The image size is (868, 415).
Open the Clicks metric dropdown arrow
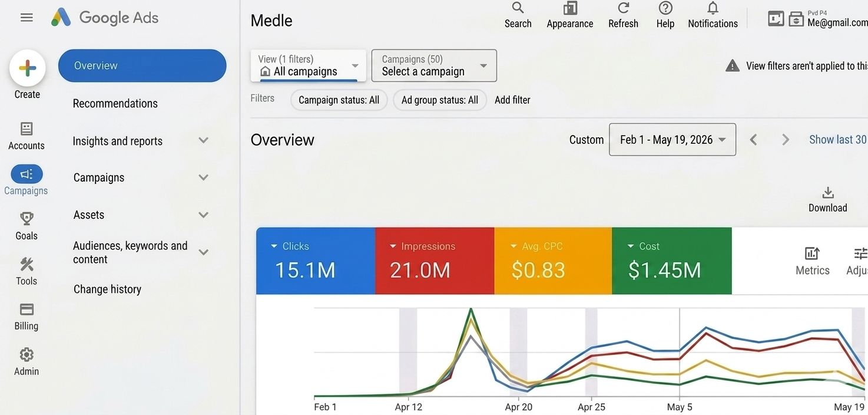click(x=274, y=246)
